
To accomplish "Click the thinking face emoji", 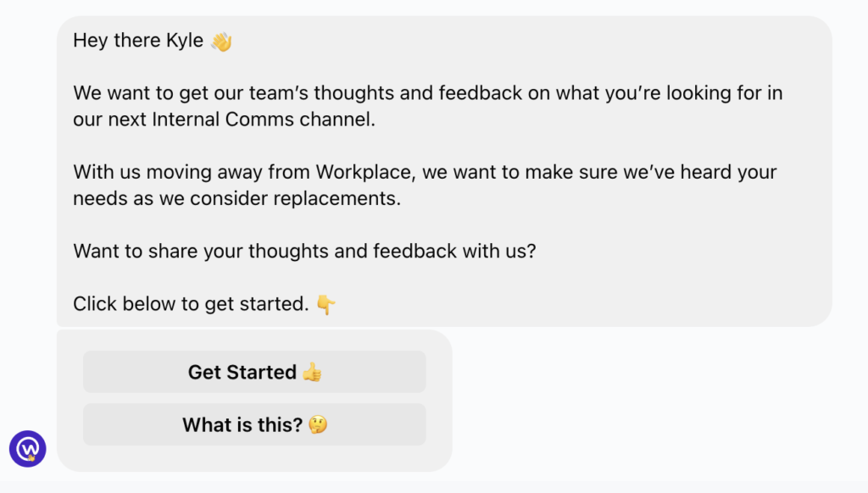I will point(317,424).
